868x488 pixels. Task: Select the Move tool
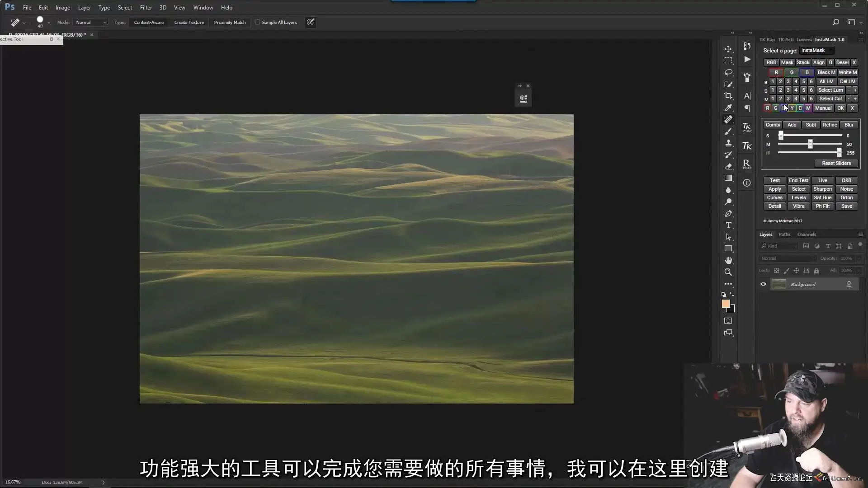(x=728, y=49)
